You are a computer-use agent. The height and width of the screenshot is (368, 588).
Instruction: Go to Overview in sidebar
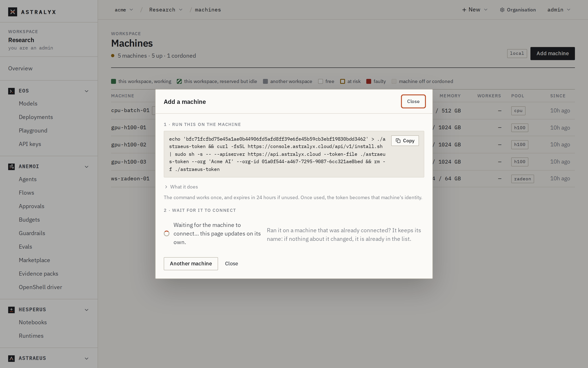[20, 68]
